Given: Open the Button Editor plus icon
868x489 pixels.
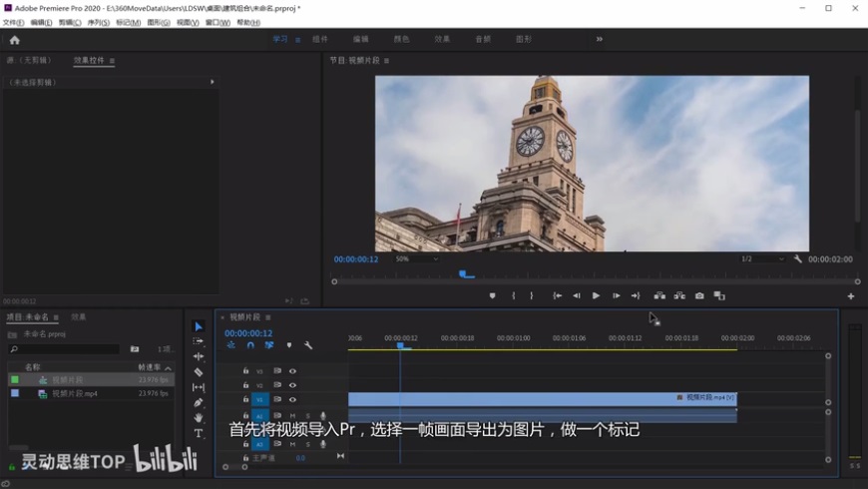Looking at the screenshot, I should 851,296.
